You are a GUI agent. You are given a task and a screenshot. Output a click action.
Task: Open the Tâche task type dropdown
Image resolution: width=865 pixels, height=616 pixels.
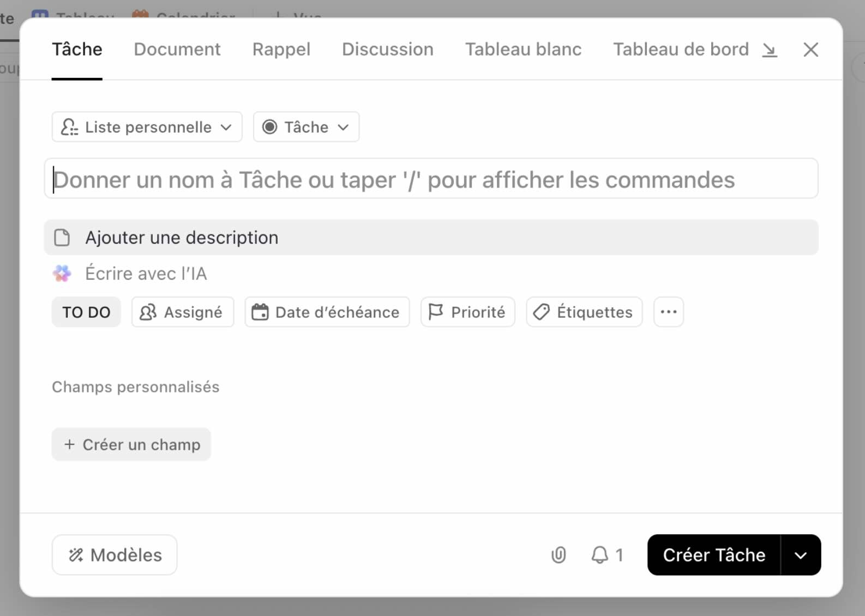pos(306,127)
